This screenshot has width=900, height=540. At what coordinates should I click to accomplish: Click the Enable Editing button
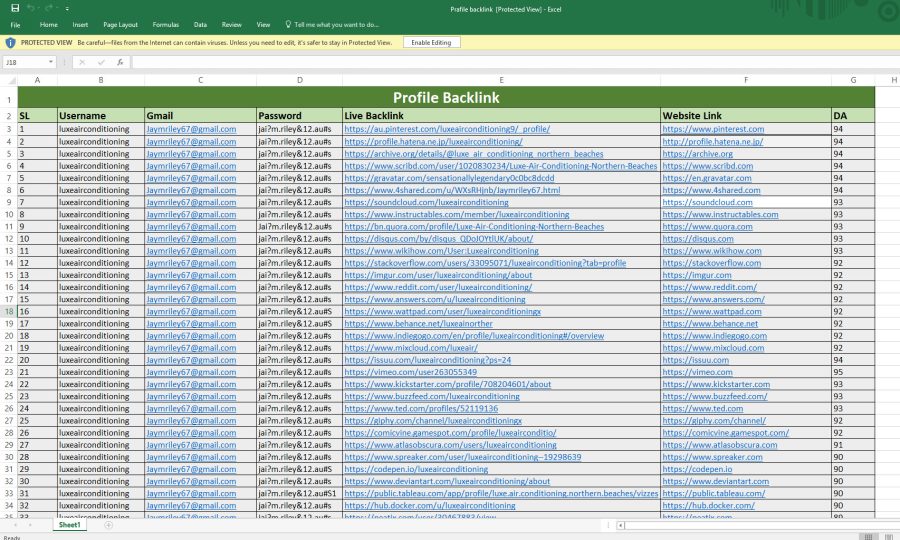432,42
